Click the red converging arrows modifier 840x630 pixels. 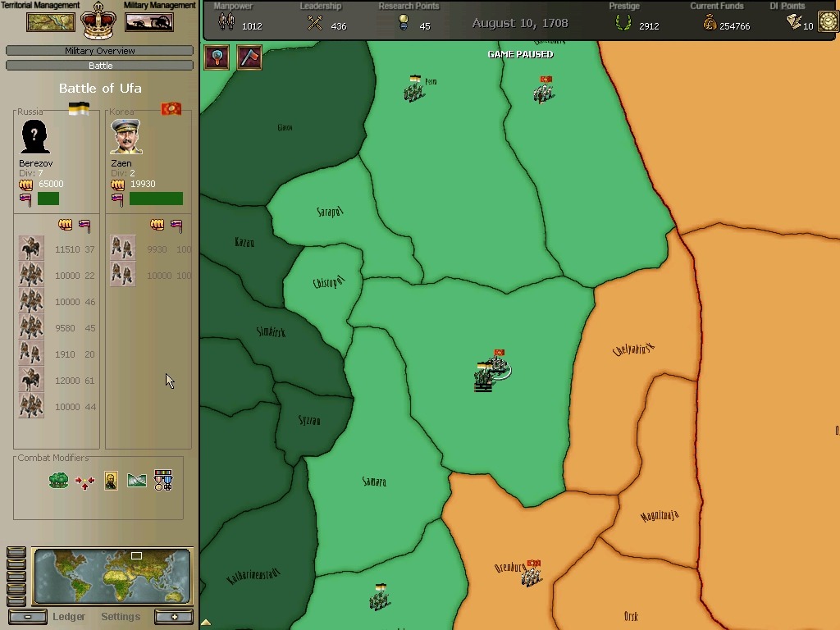click(x=84, y=482)
